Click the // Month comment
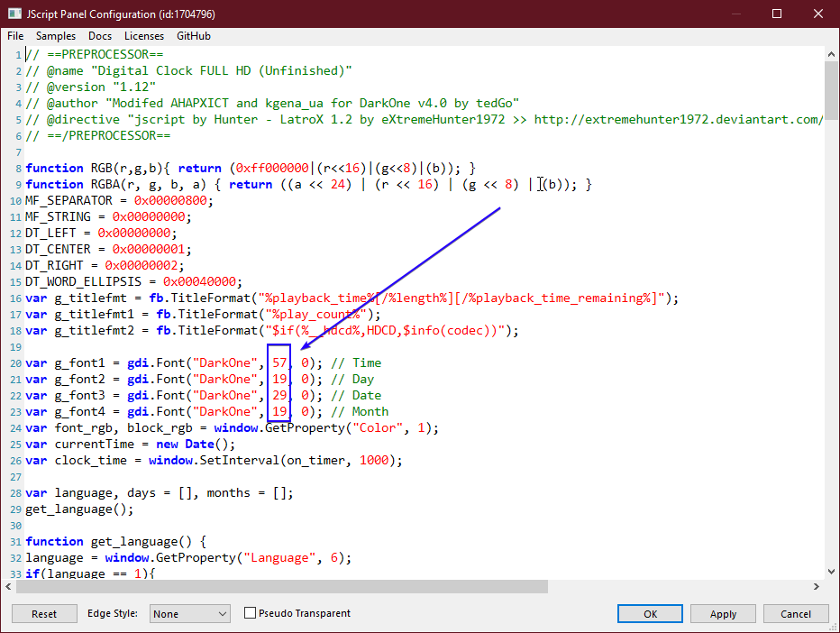Image resolution: width=840 pixels, height=633 pixels. click(360, 412)
